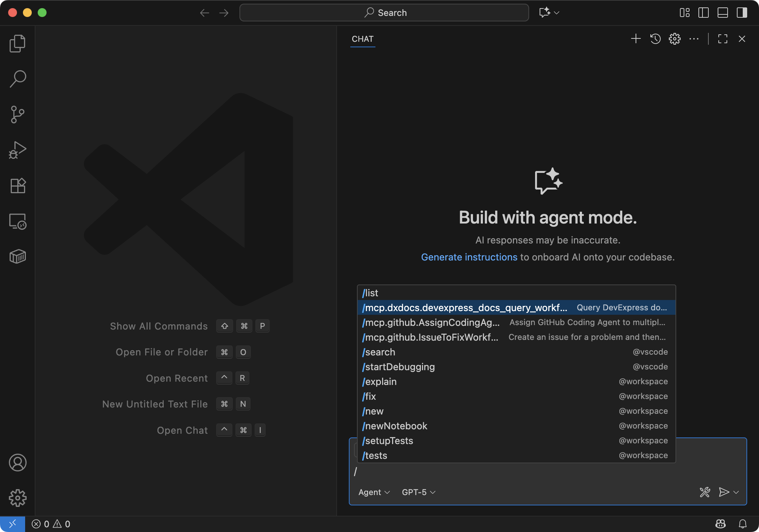The image size is (759, 532).
Task: Open the Run and Debug view
Action: (17, 150)
